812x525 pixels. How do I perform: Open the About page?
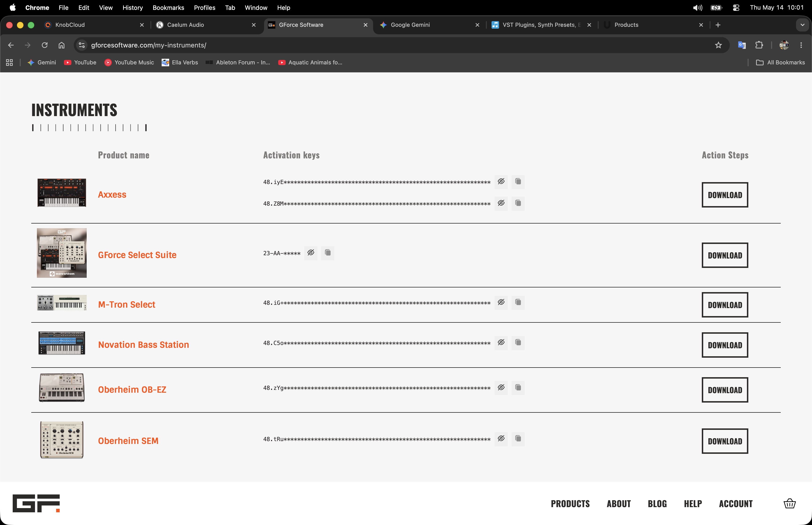[x=619, y=504]
